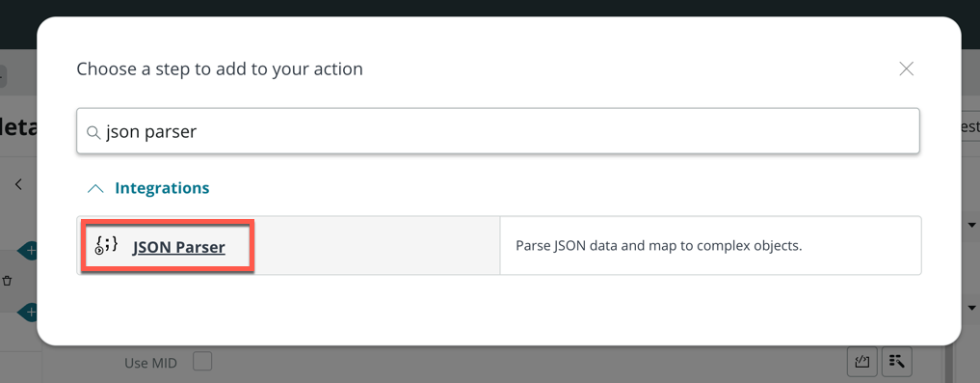
Task: Toggle the Use MID checkbox
Action: pos(202,362)
